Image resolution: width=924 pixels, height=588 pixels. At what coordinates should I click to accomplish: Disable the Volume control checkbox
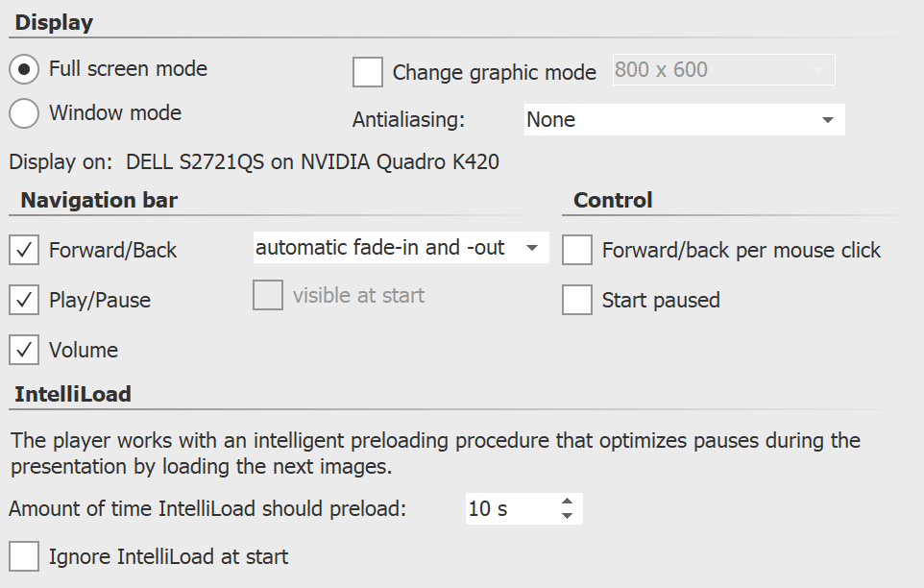coord(24,350)
